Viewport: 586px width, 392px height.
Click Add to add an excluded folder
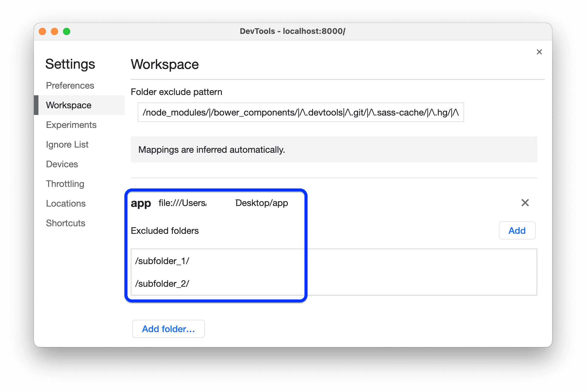[516, 230]
